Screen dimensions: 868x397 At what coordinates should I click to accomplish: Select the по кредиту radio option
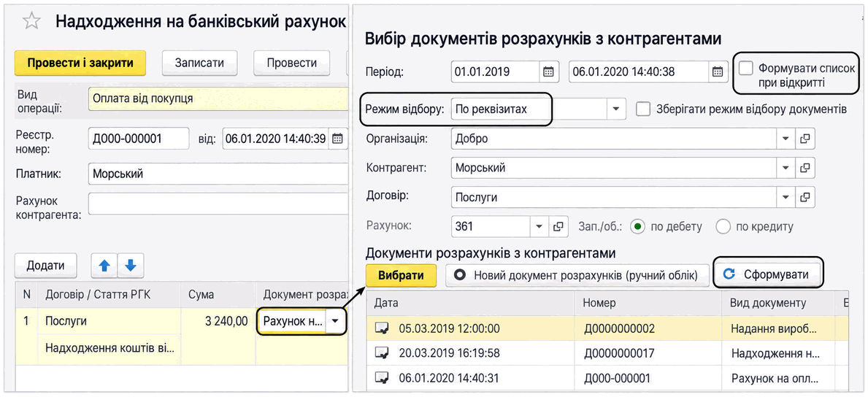pos(723,226)
